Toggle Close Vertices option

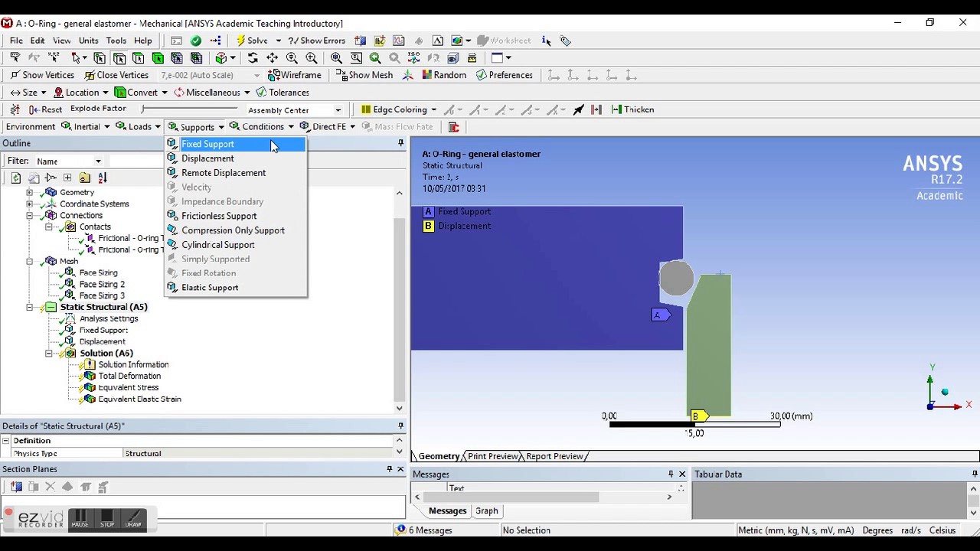tap(116, 75)
